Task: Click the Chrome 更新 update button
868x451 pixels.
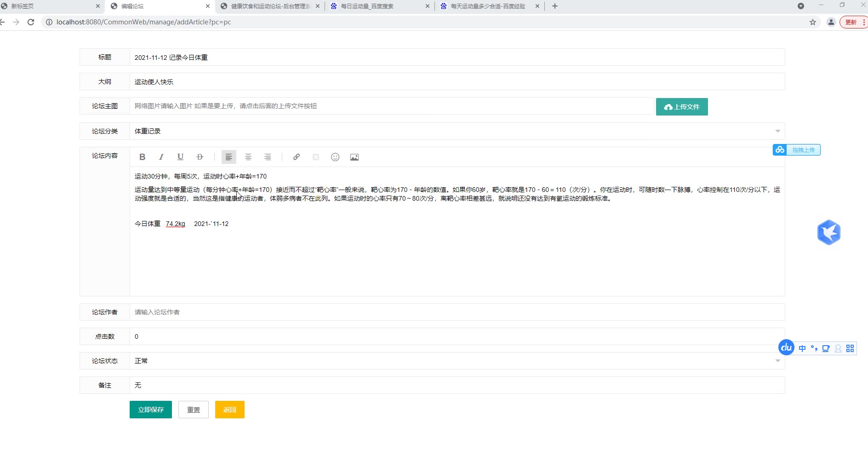Action: (x=854, y=22)
